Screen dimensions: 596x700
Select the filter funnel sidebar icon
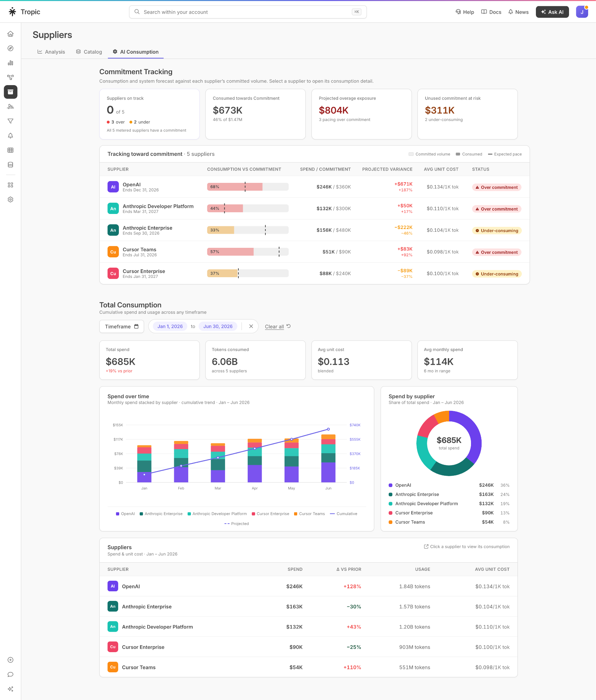point(11,121)
